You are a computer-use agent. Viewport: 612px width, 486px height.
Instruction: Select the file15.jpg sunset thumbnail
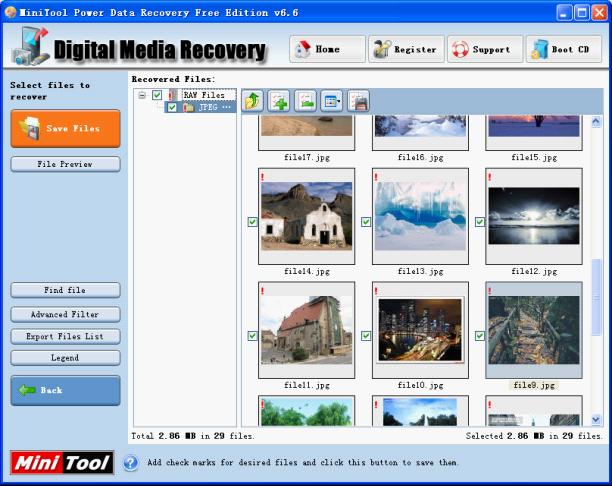(x=534, y=133)
